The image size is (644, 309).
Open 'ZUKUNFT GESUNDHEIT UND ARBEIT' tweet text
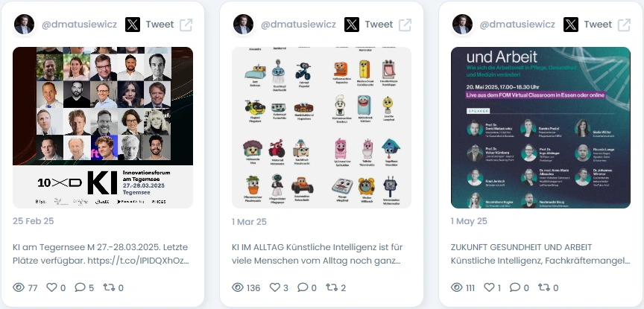(x=540, y=254)
